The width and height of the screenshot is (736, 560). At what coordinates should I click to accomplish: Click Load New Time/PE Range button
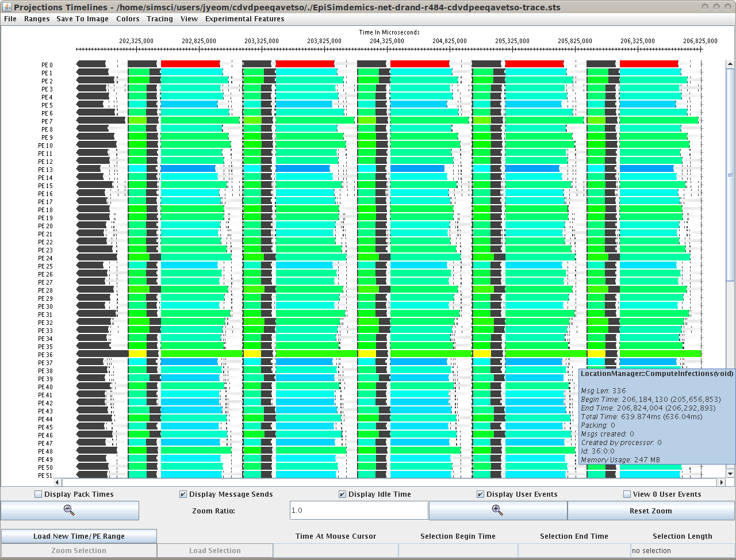coord(79,536)
